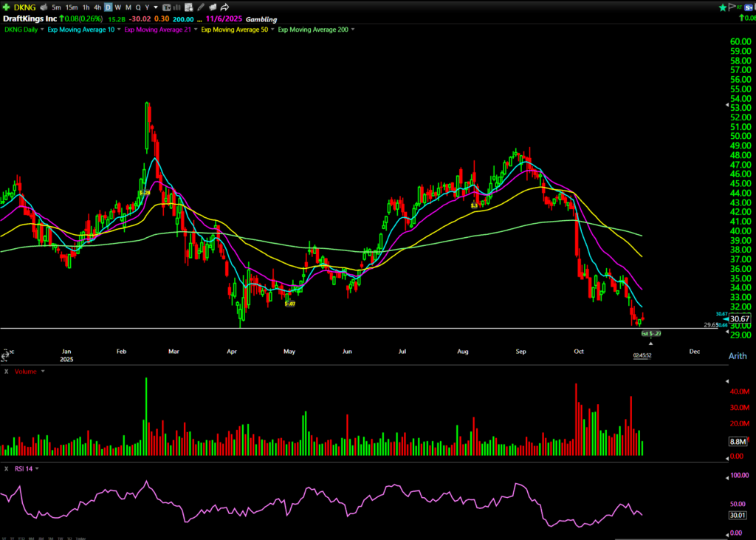Click the link-chain icon next to DKNG ticker
Screen dimensions: 756x540
[44, 7]
